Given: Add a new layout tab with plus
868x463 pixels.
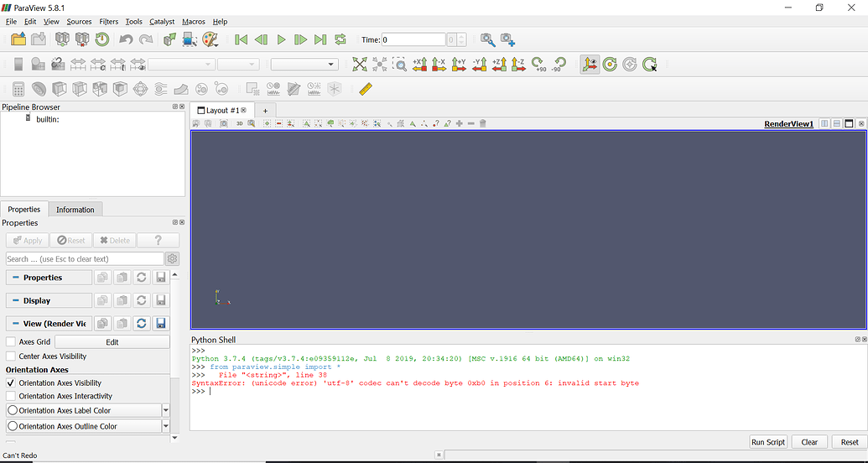Looking at the screenshot, I should [x=265, y=110].
